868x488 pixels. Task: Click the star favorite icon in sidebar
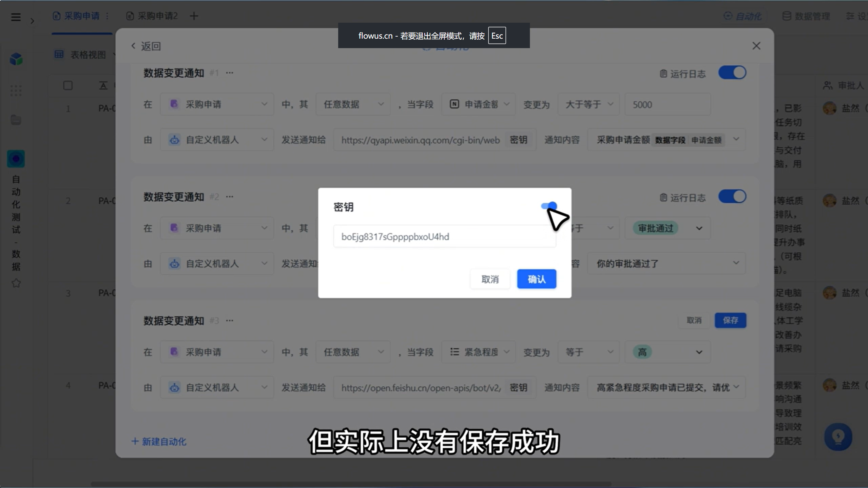(x=16, y=283)
